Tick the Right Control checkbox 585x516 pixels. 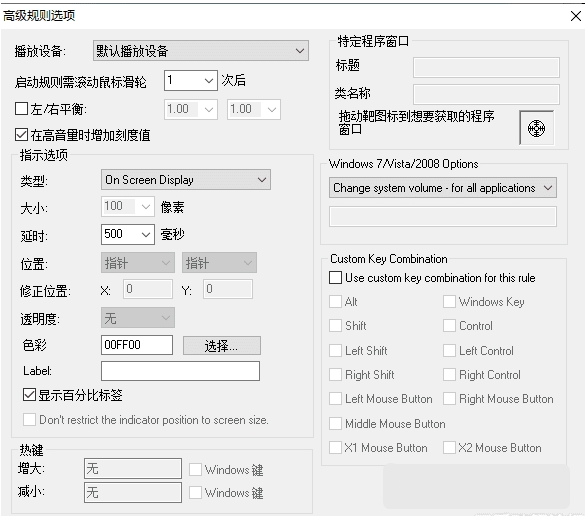[449, 375]
